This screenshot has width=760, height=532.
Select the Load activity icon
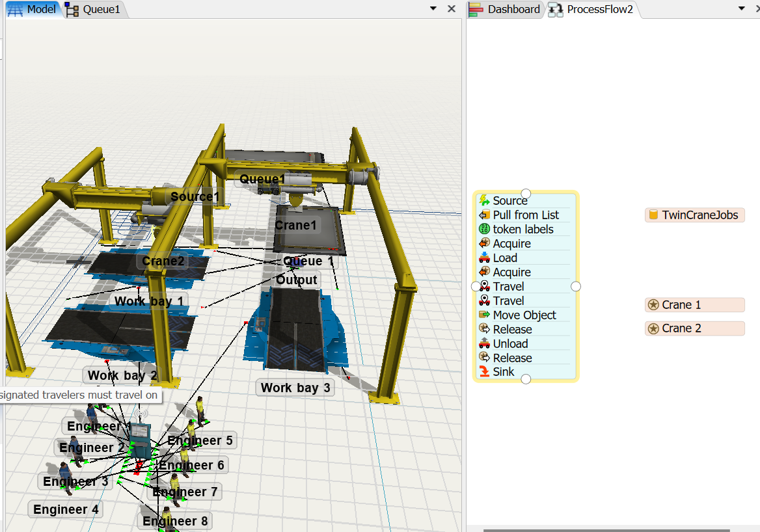(x=484, y=258)
